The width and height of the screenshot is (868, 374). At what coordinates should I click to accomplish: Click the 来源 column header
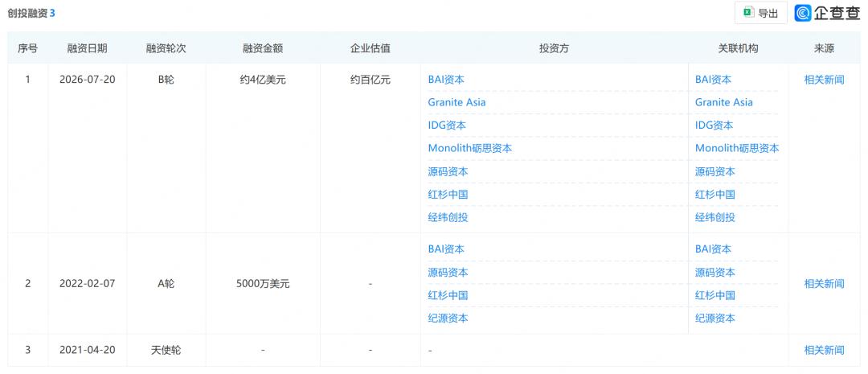[825, 48]
